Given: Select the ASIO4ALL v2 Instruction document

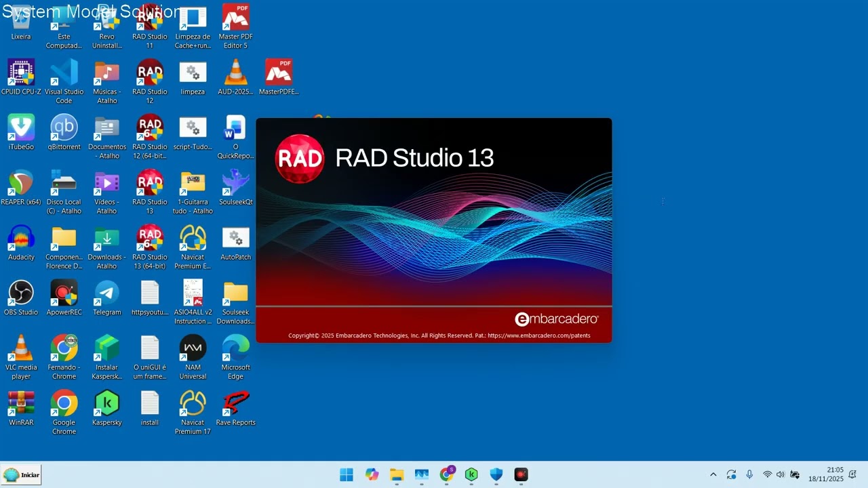Looking at the screenshot, I should [193, 302].
